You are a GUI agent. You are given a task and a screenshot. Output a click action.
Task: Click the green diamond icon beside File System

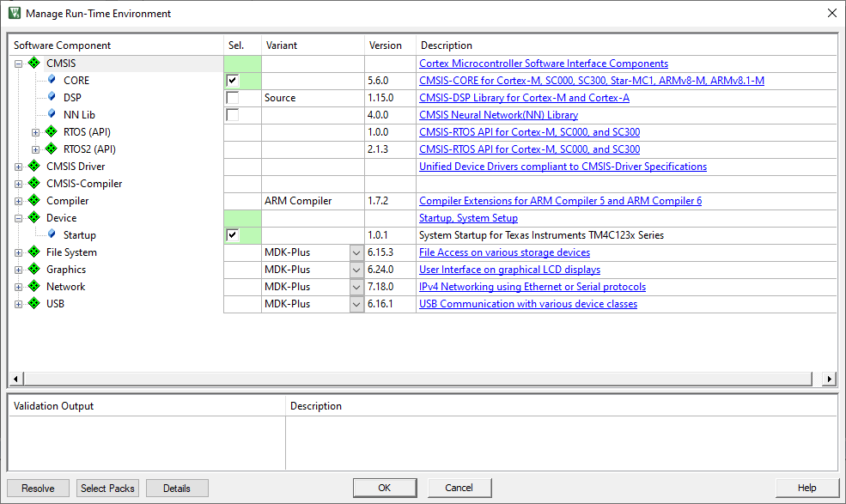[x=34, y=252]
